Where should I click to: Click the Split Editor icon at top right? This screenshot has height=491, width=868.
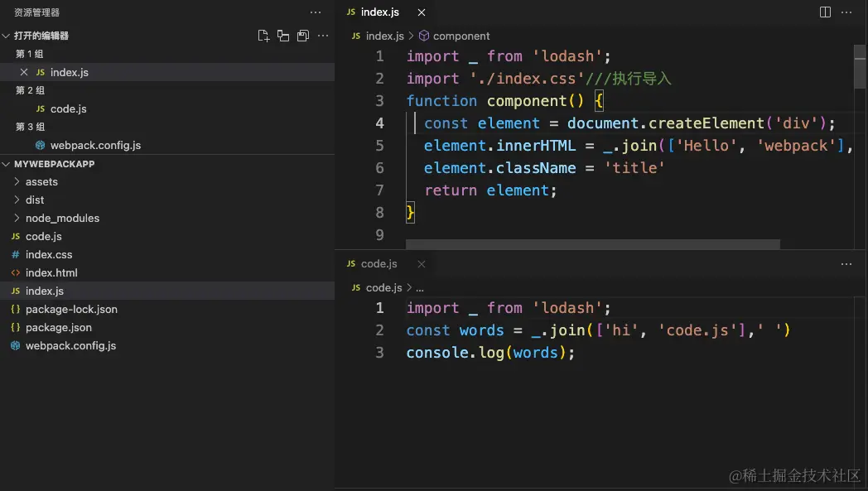(825, 12)
